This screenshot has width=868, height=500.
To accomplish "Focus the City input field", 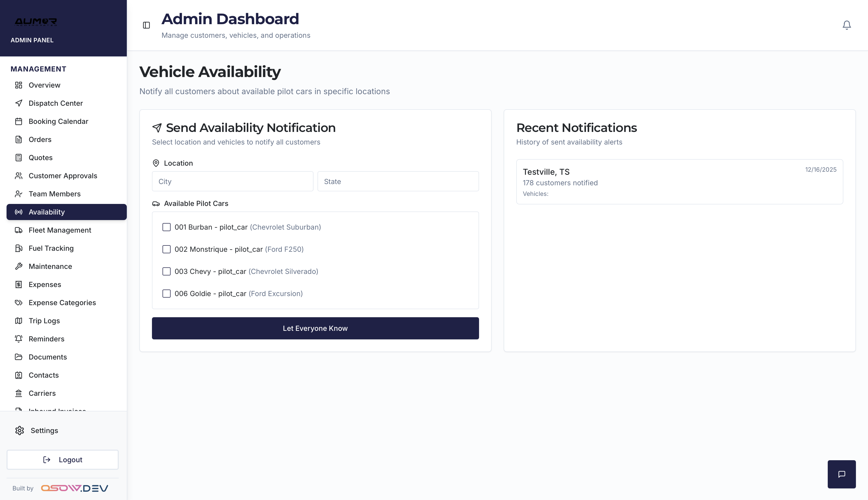I will pyautogui.click(x=232, y=181).
